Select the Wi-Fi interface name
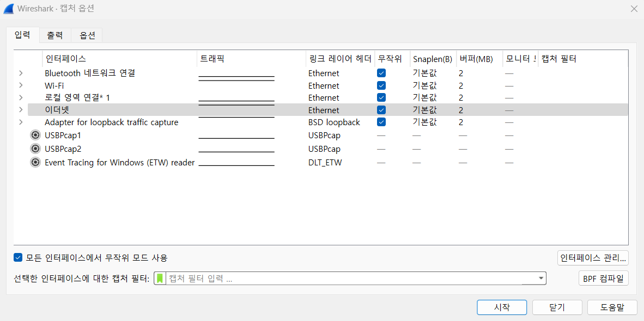Image resolution: width=644 pixels, height=321 pixels. coord(54,85)
